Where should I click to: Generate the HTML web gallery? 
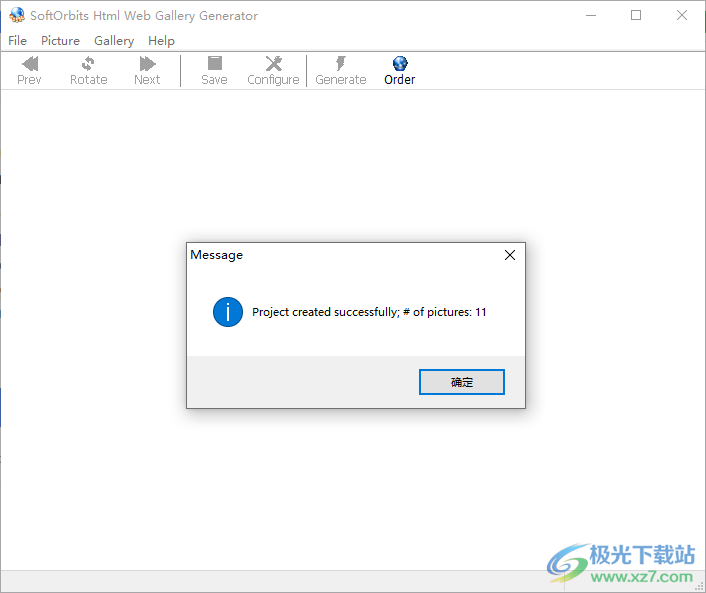340,70
